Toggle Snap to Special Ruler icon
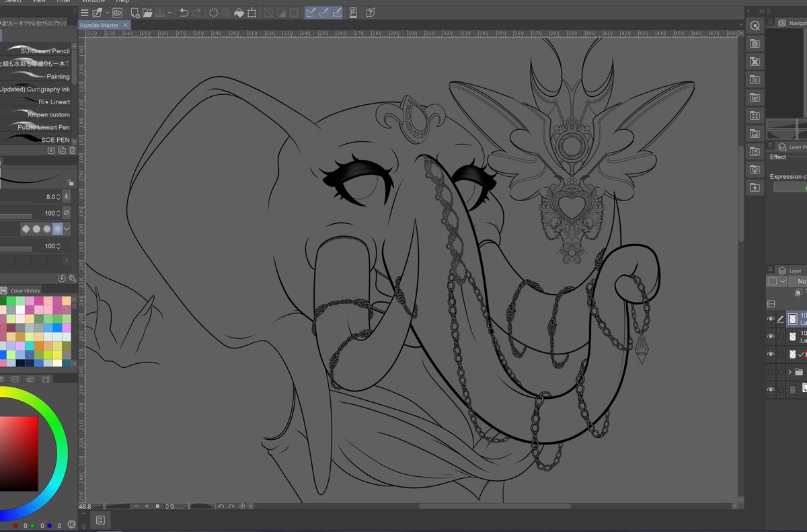The width and height of the screenshot is (807, 532). 323,13
